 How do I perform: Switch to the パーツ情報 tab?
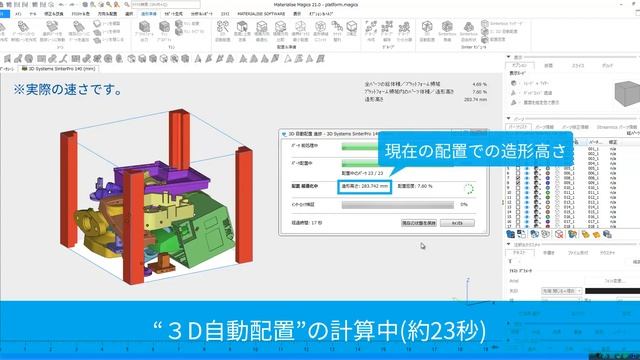[544, 127]
